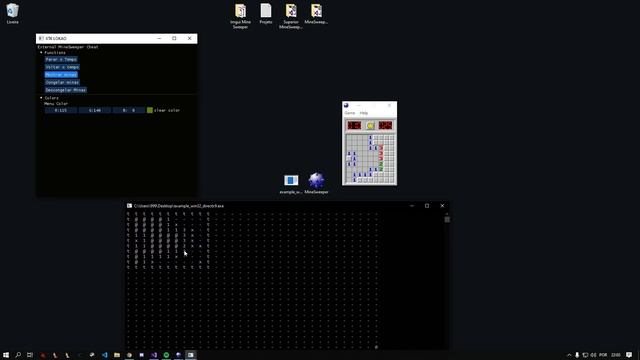The image size is (640, 360).
Task: Click the Minesweeper window title bar icon
Action: [346, 105]
